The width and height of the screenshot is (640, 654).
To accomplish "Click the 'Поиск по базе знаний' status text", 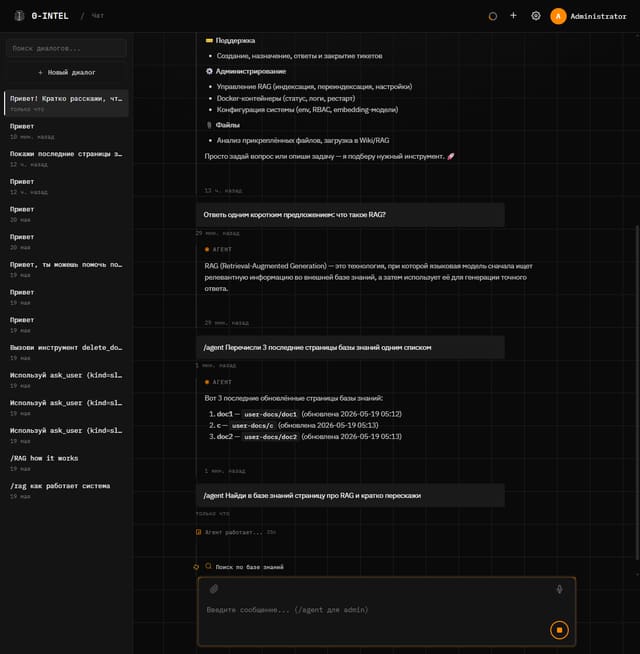I will tap(249, 567).
